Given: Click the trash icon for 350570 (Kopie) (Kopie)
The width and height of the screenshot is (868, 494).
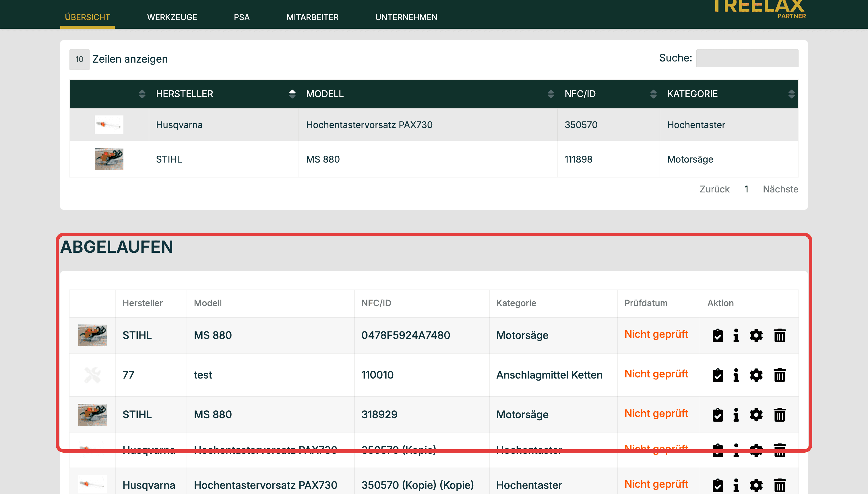Looking at the screenshot, I should point(780,485).
